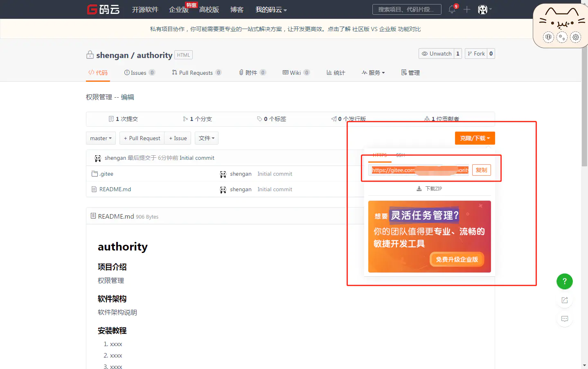This screenshot has width=588, height=369.
Task: Open the 我的码云 dropdown menu
Action: tap(271, 9)
